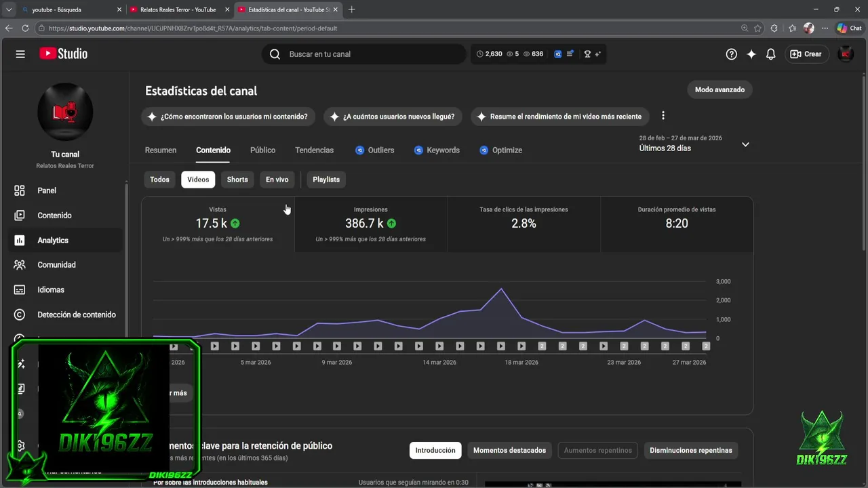Screen dimensions: 868x488
Task: Click the Modo avanzado button
Action: (x=719, y=89)
